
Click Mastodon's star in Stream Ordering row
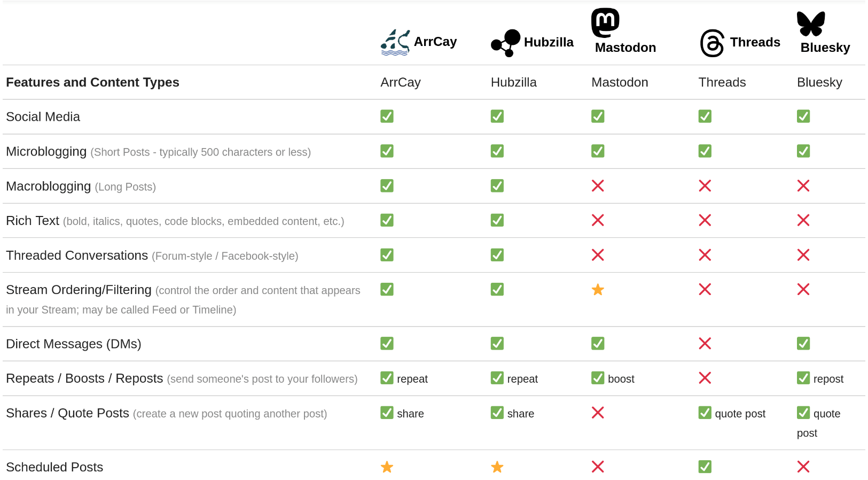[598, 290]
